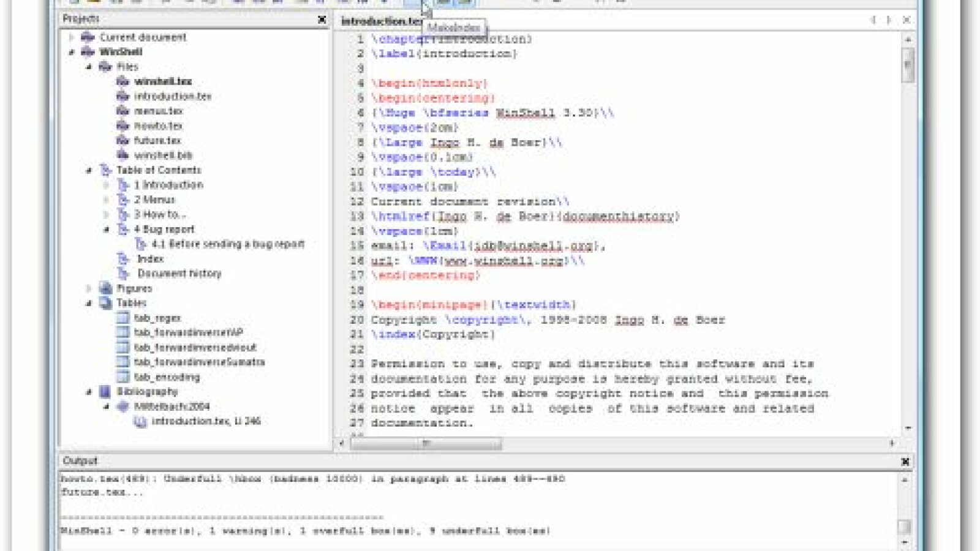Viewport: 980px width, 551px height.
Task: Click the tab_regex table icon
Action: [123, 318]
